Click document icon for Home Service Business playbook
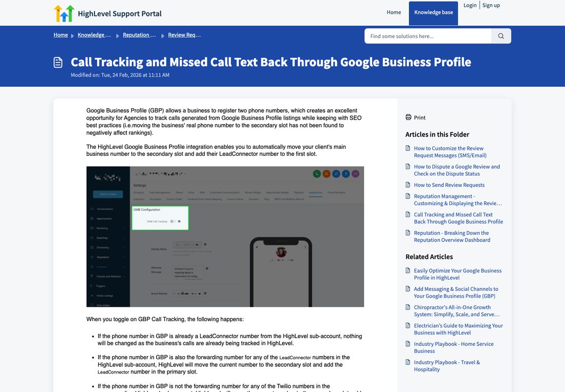Viewport: 565px width, 392px height. pyautogui.click(x=408, y=344)
